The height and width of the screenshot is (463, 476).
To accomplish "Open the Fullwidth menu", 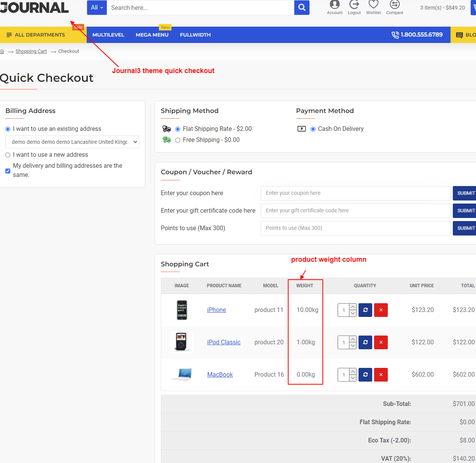I will click(195, 35).
